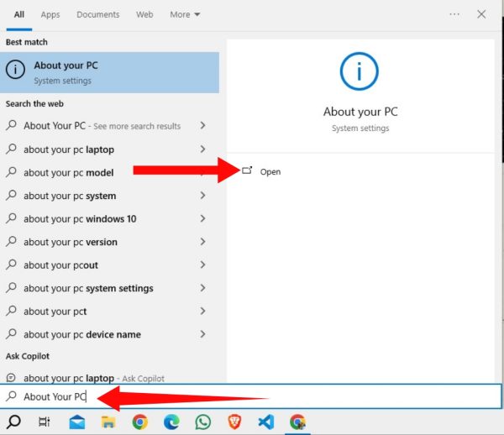This screenshot has height=435, width=504.
Task: Open File Explorer from the taskbar
Action: 108,422
